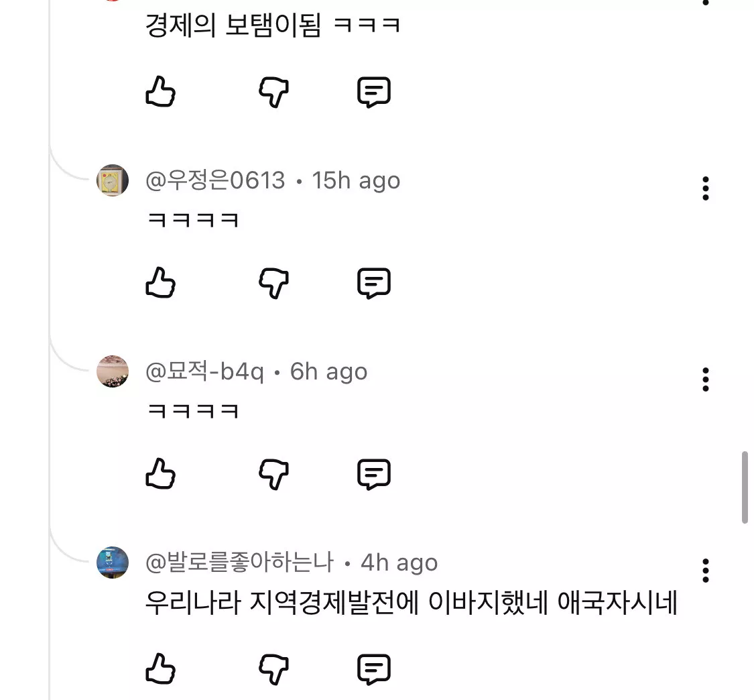
Task: Open more options for @묘적-b4q comment
Action: pos(705,380)
